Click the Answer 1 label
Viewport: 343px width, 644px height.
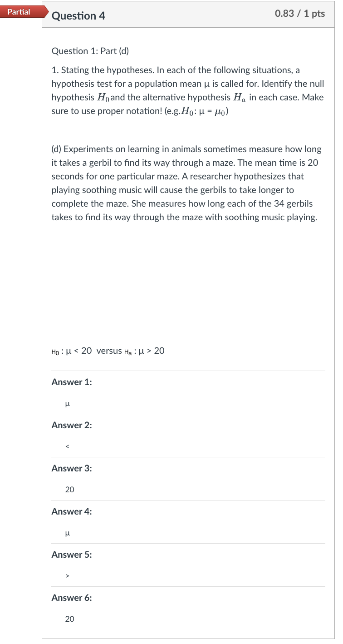(x=71, y=382)
